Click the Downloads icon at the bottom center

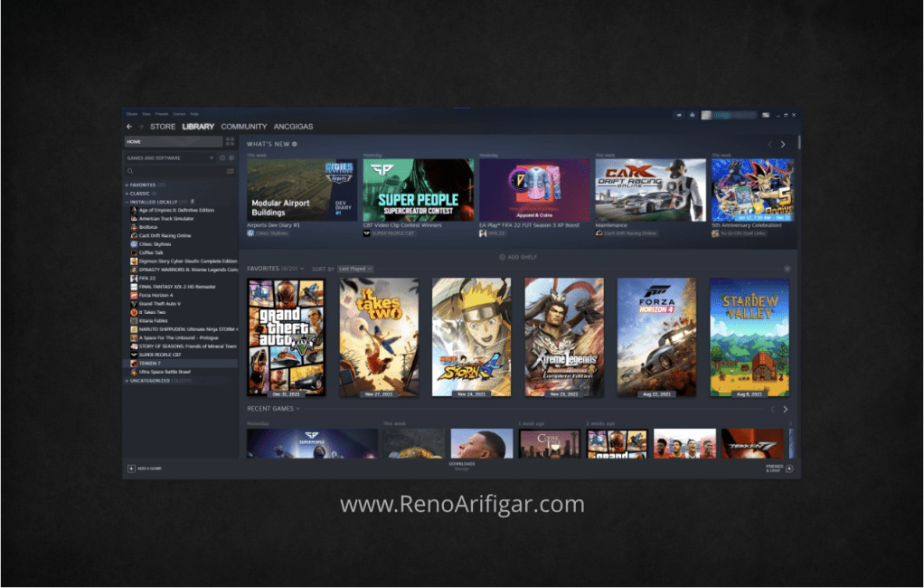coord(460,465)
